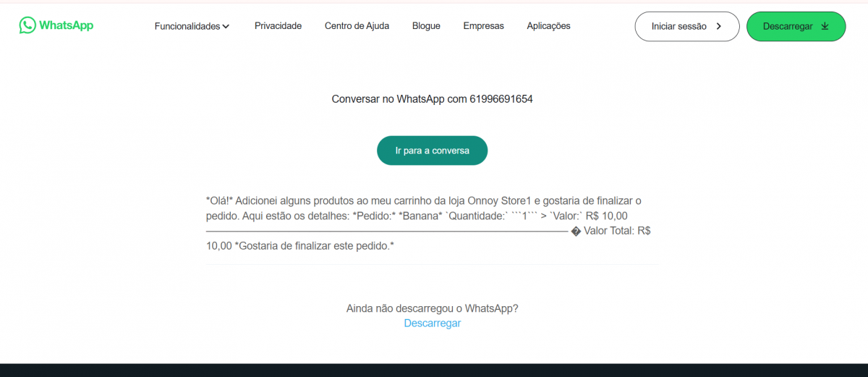Open Aplicações from the top navigation
The height and width of the screenshot is (377, 868).
[548, 26]
